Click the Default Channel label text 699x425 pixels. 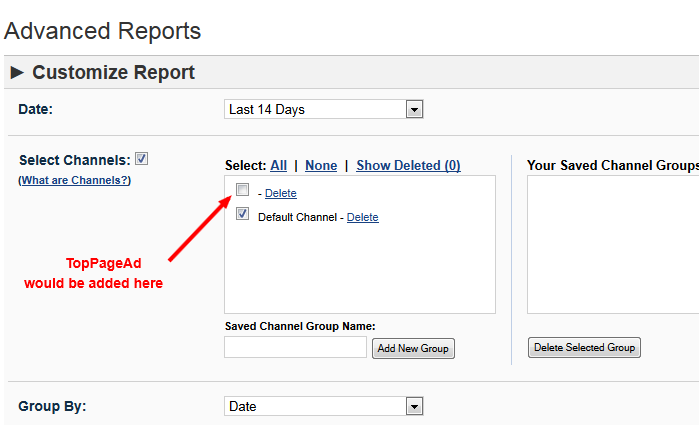click(x=297, y=217)
